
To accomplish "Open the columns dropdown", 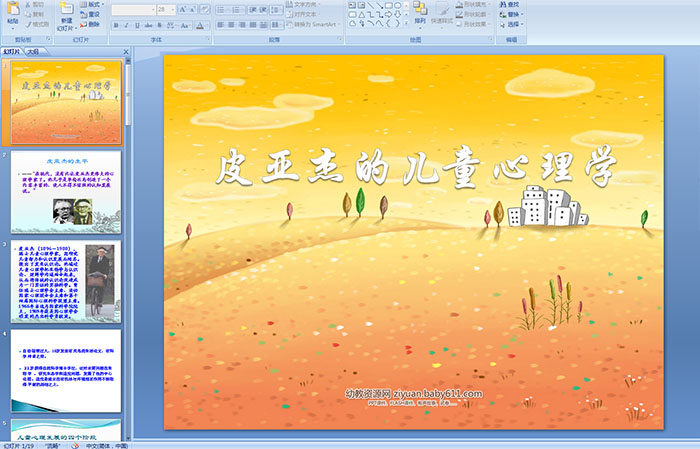I will (277, 25).
